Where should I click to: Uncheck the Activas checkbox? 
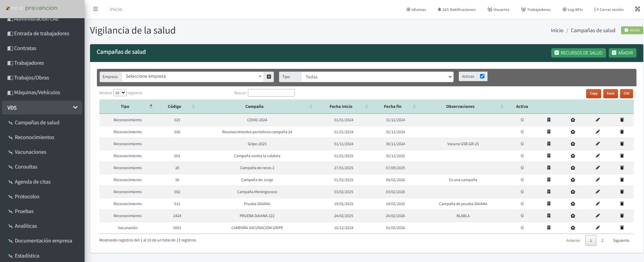(x=482, y=76)
